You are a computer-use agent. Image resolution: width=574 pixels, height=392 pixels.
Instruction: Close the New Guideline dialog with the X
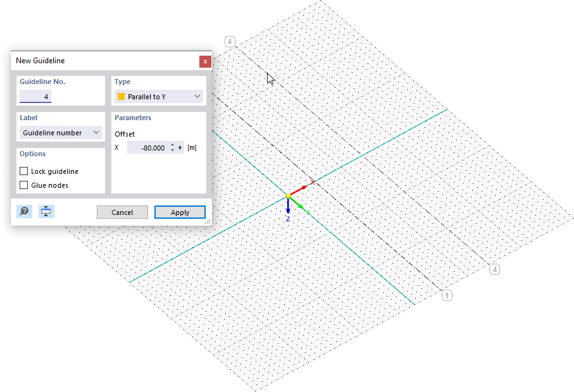205,61
